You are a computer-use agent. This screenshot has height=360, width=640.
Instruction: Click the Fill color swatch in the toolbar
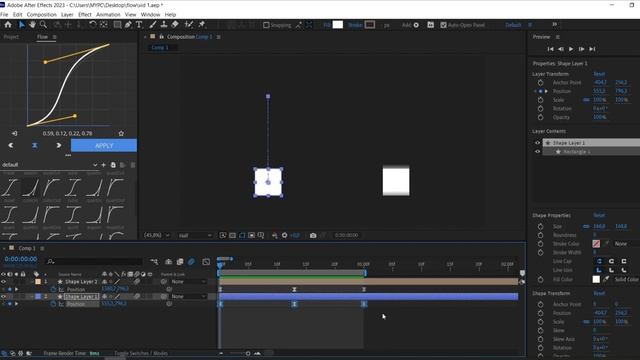pyautogui.click(x=338, y=25)
